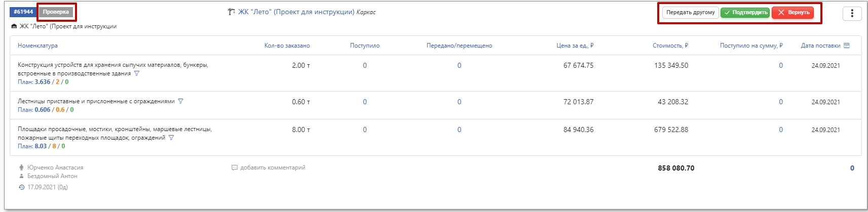Click filter icon after 'встроенные в производственные здания'
Screen dimensions: 868x212
pos(137,73)
